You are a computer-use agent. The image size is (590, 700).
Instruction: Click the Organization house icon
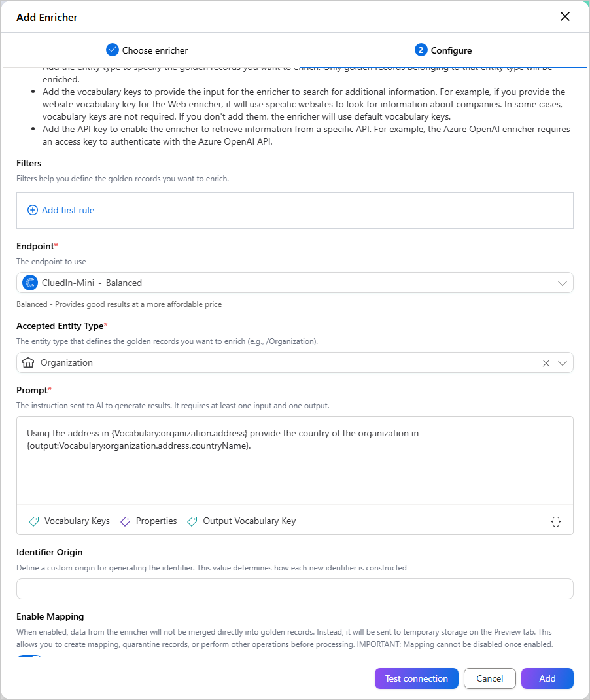[x=28, y=362]
